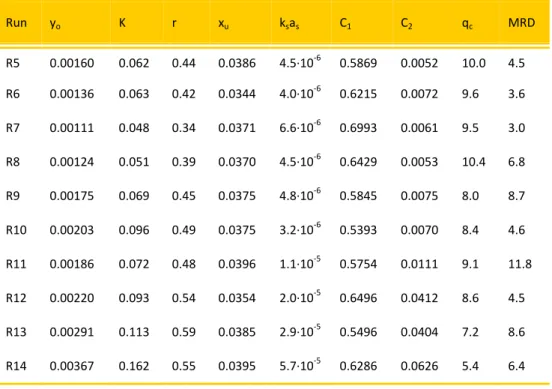Click the xu column header
The width and height of the screenshot is (552, 389).
(x=224, y=24)
